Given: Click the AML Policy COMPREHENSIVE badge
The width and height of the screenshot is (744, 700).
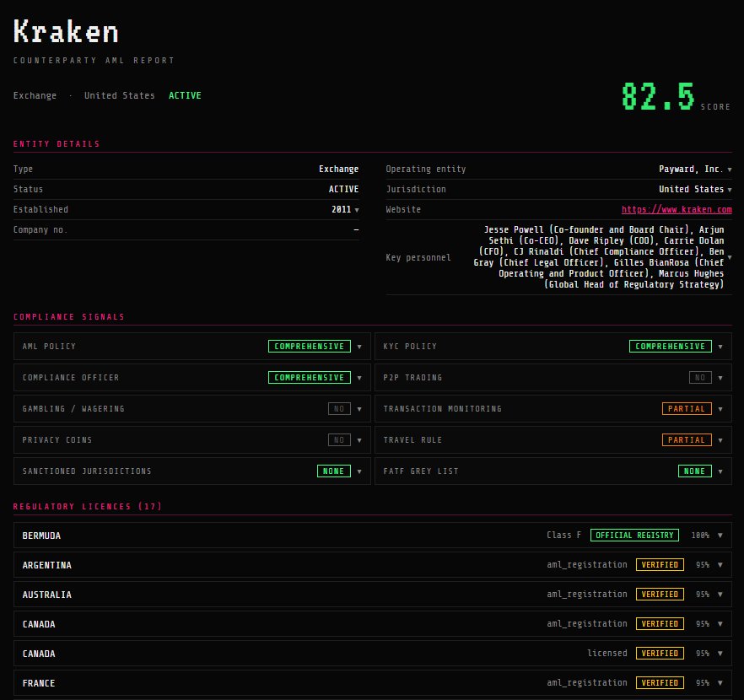Looking at the screenshot, I should coord(310,347).
